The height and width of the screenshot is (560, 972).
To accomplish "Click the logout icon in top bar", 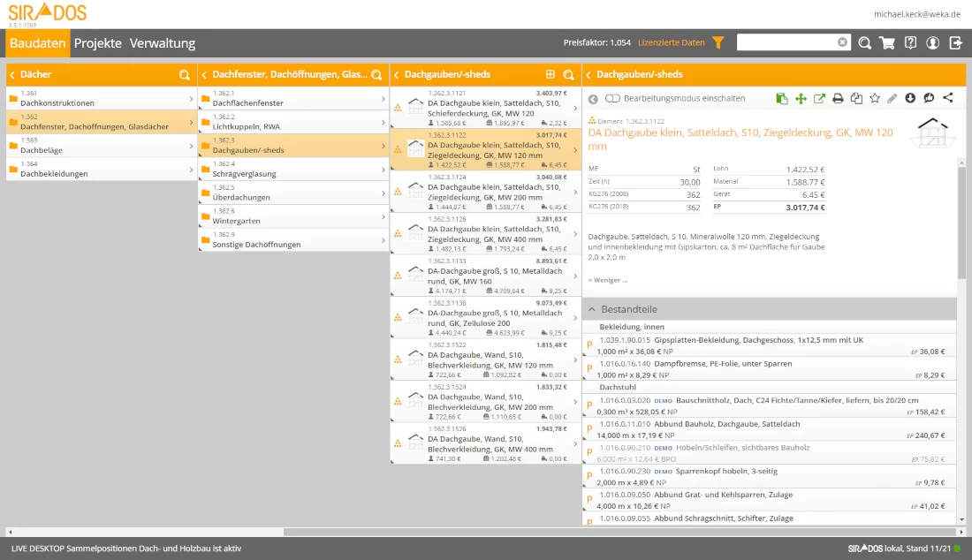I will pyautogui.click(x=955, y=42).
